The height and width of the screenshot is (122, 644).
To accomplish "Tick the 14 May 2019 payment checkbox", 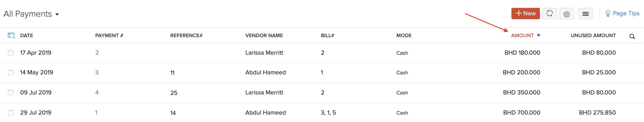I will [x=11, y=72].
